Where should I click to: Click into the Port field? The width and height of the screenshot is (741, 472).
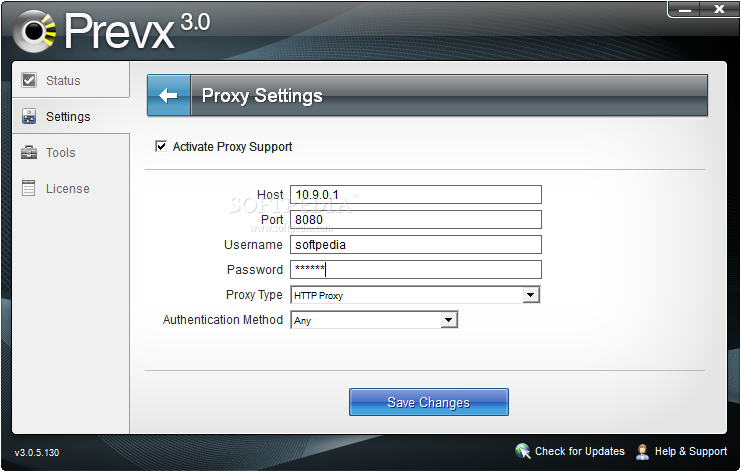click(x=416, y=220)
